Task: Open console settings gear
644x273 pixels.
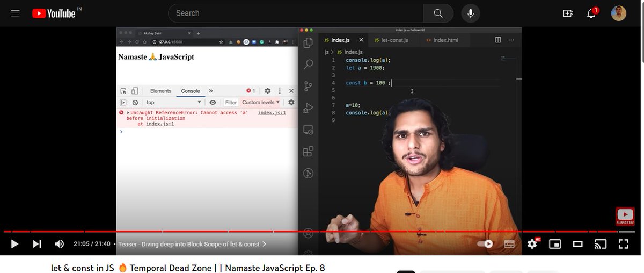Action: (x=291, y=102)
